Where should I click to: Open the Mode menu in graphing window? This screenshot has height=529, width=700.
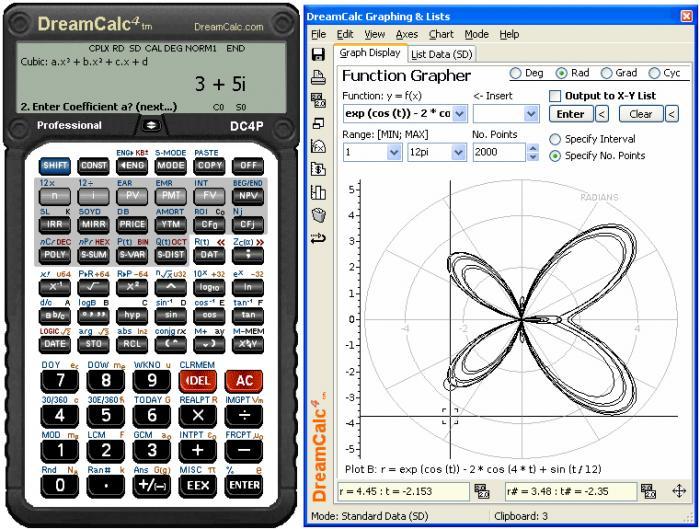click(x=476, y=34)
